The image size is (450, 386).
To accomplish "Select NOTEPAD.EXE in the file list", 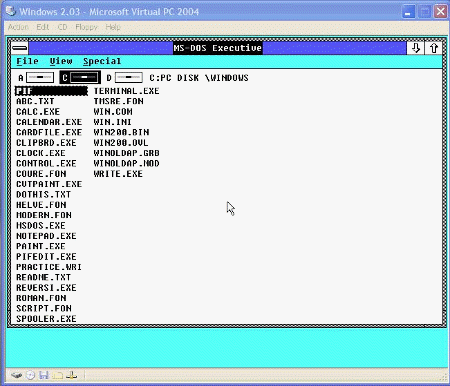I will pyautogui.click(x=46, y=236).
